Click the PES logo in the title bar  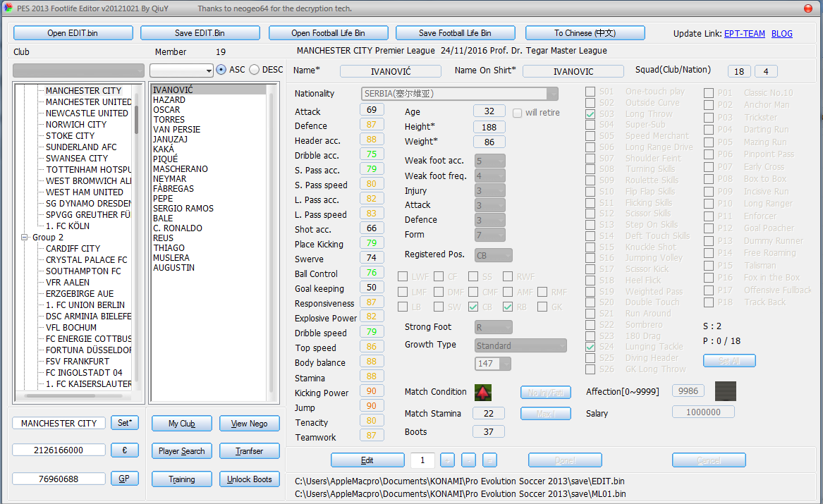tap(10, 7)
